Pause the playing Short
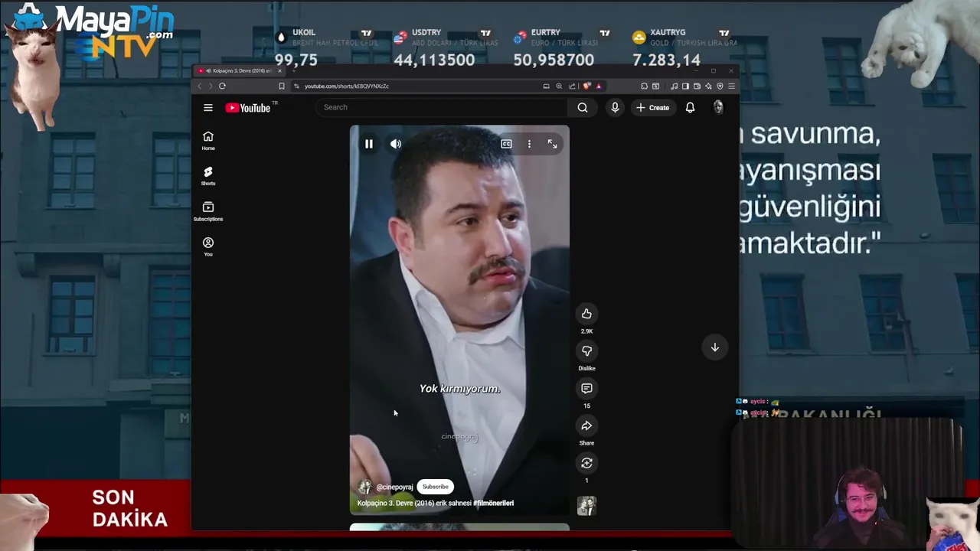Viewport: 980px width, 551px height. [369, 144]
